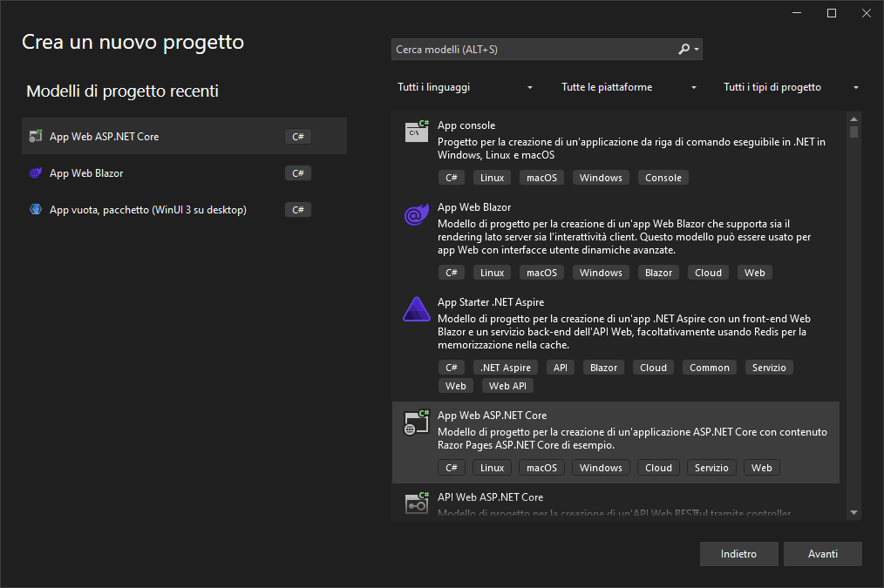This screenshot has height=588, width=884.
Task: Select the App console template title
Action: coord(466,125)
